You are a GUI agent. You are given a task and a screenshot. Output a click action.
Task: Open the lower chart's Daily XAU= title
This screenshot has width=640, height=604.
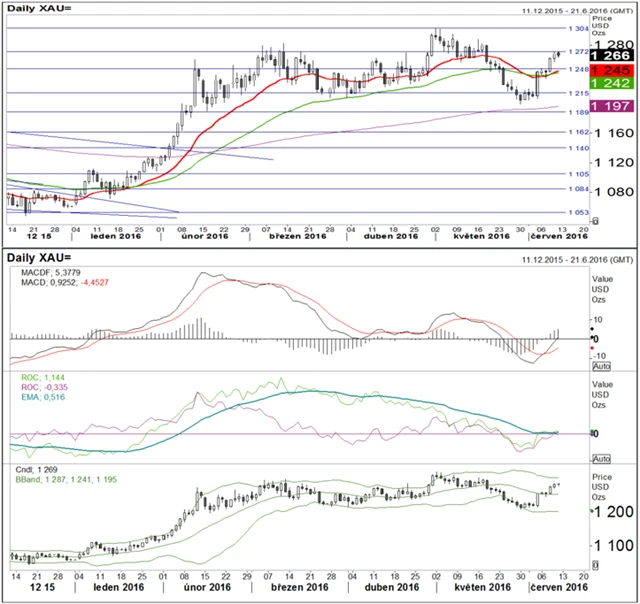44,258
